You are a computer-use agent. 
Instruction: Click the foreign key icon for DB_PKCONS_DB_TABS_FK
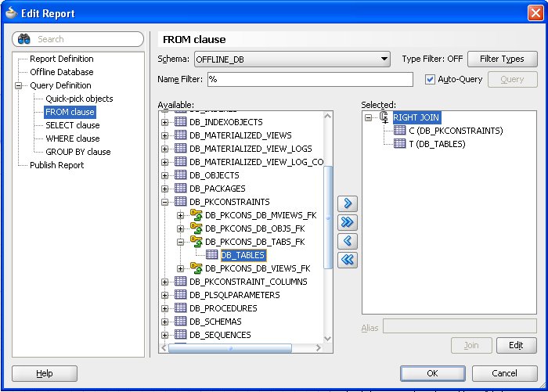196,241
